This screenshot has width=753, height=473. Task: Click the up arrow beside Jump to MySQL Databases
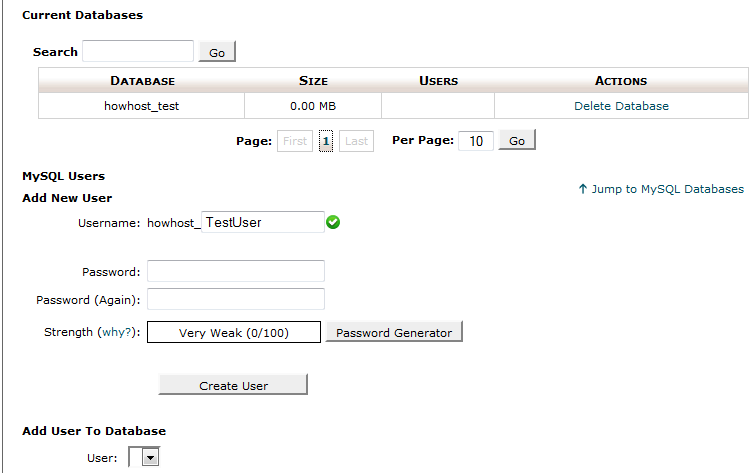pyautogui.click(x=583, y=189)
